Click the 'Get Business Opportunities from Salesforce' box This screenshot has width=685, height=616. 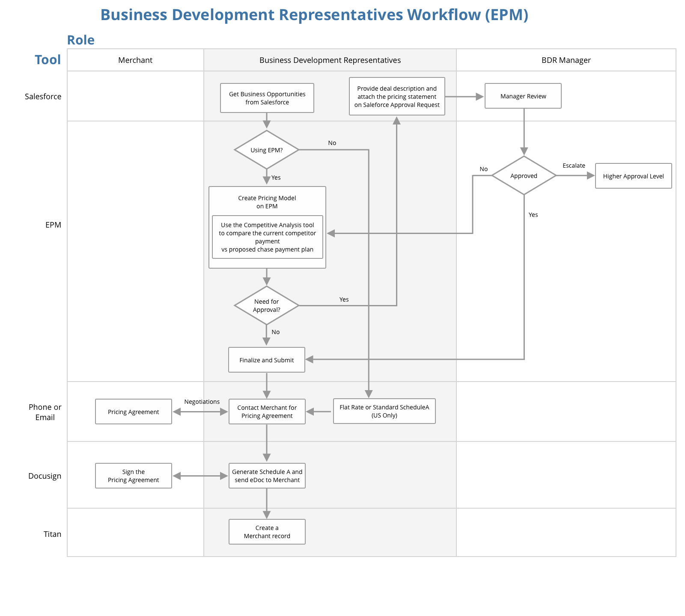(267, 98)
